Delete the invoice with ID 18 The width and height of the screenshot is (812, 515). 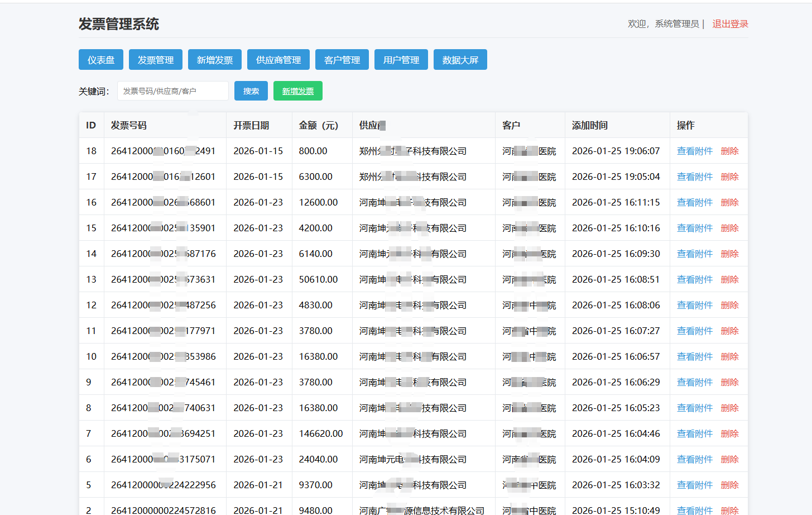point(729,151)
